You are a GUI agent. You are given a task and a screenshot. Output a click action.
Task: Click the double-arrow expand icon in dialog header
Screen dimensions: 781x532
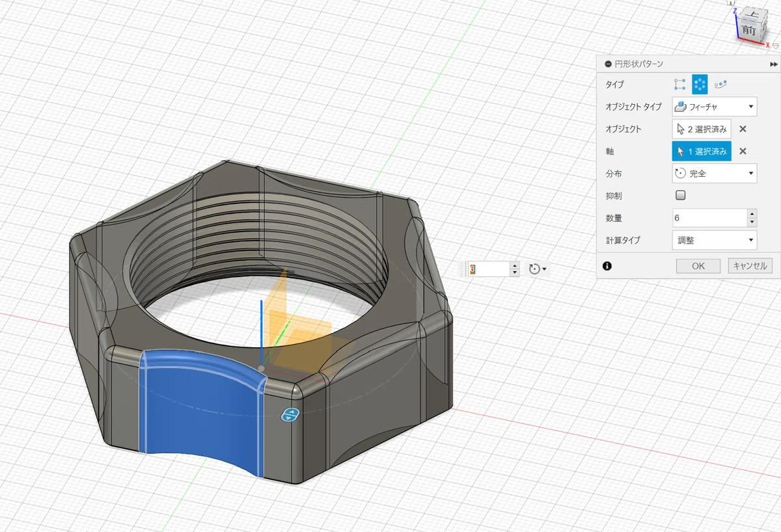(773, 64)
